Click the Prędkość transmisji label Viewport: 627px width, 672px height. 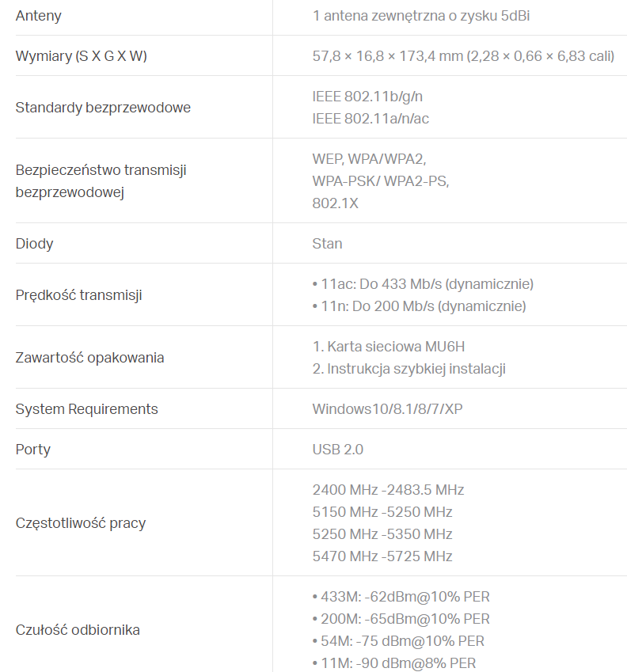(79, 295)
